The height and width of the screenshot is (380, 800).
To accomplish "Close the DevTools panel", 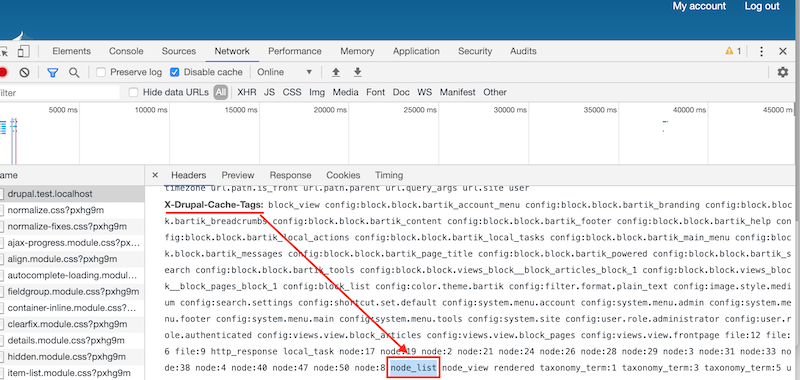I will pyautogui.click(x=783, y=51).
